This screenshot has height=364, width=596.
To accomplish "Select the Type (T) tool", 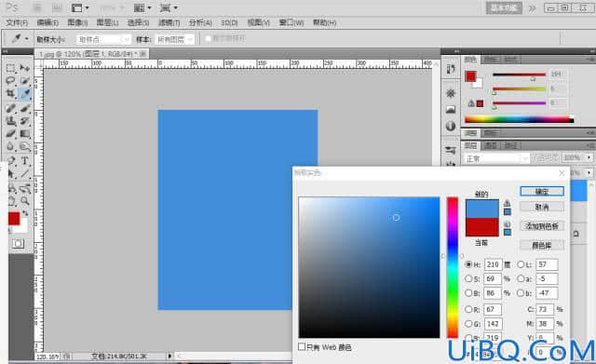I will tap(25, 161).
